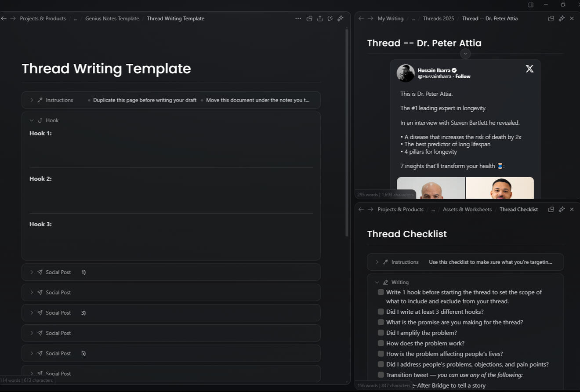The height and width of the screenshot is (392, 580).
Task: Check 'What is the promise are you making'
Action: tap(381, 322)
